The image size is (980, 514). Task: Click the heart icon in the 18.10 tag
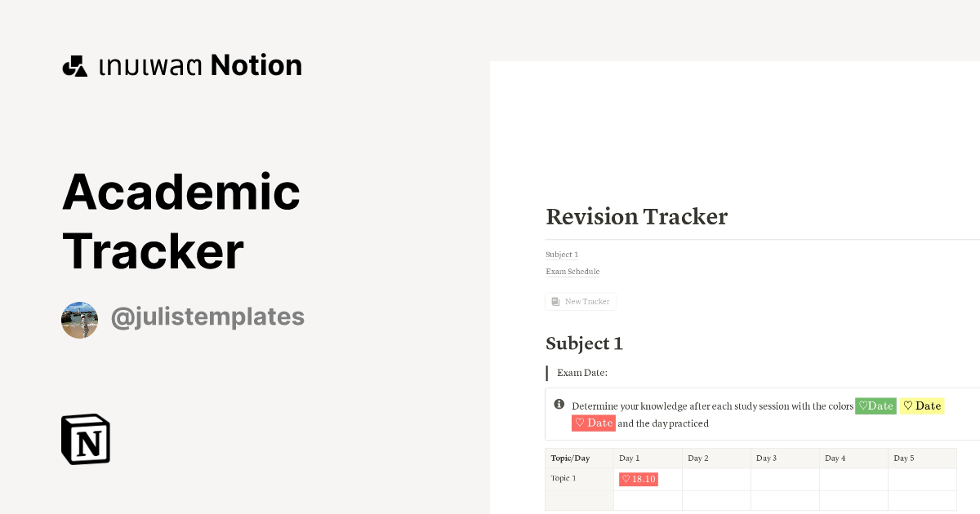point(625,479)
